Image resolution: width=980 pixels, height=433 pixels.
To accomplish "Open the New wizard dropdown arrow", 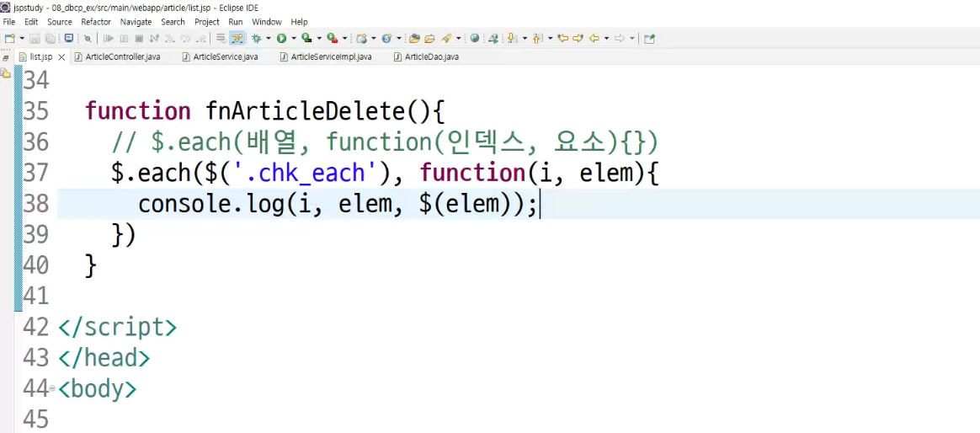I will [22, 38].
